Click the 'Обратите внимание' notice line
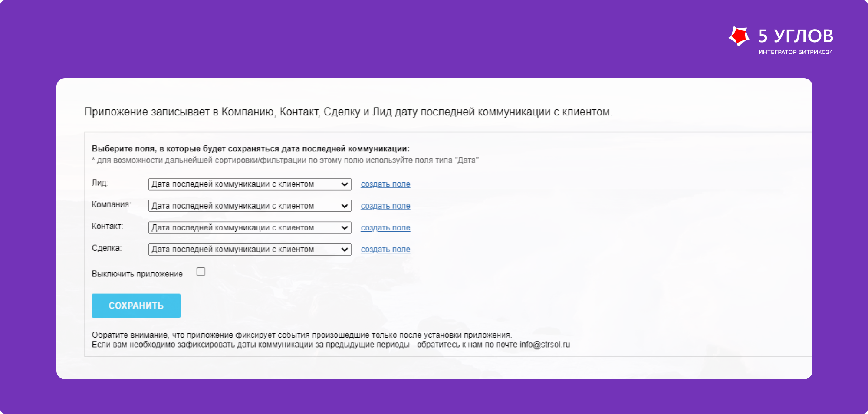Screen dimensions: 868x414 pyautogui.click(x=302, y=335)
